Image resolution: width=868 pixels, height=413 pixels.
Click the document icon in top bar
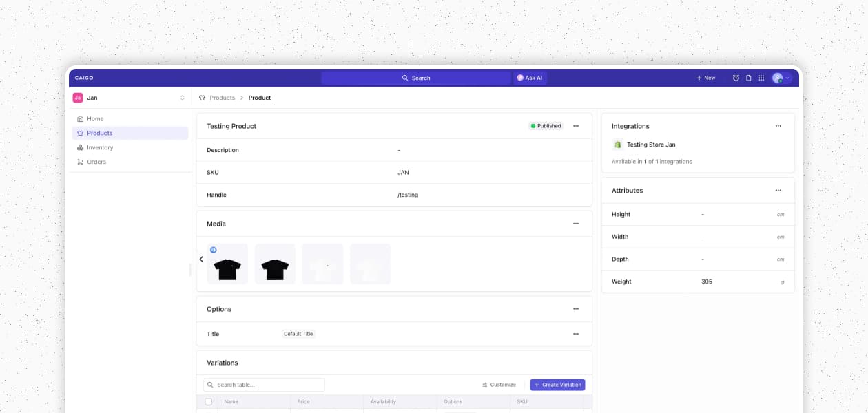click(748, 78)
